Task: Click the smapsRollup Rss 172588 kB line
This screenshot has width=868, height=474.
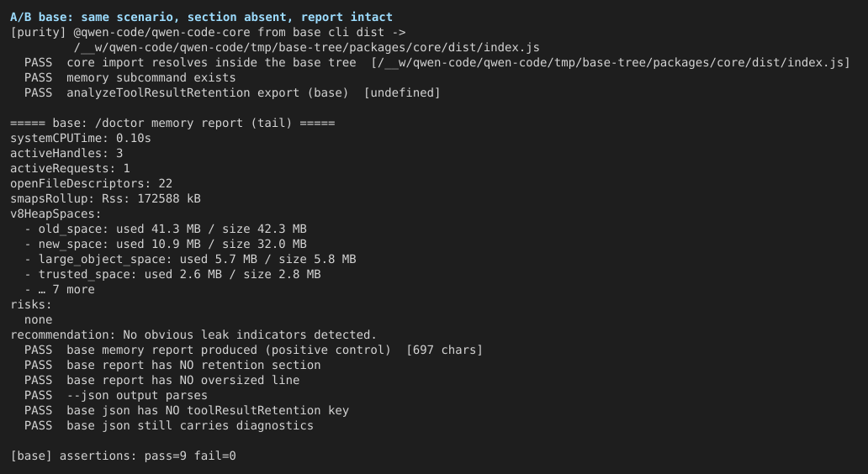Action: (105, 198)
